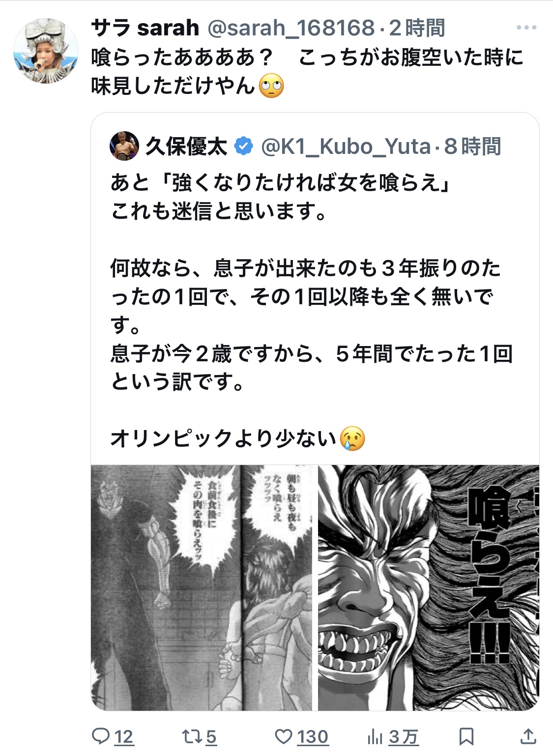This screenshot has height=756, width=553.
Task: Open the three-dot more options menu
Action: point(526,28)
